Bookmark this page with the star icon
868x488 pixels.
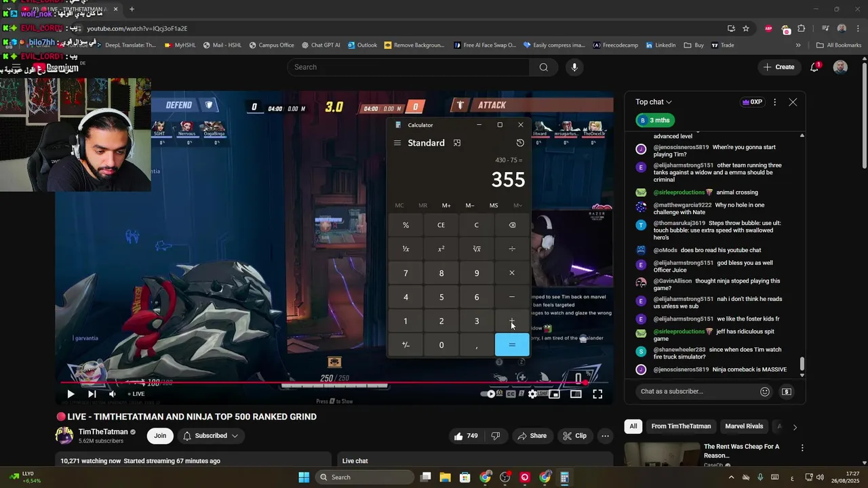(746, 28)
